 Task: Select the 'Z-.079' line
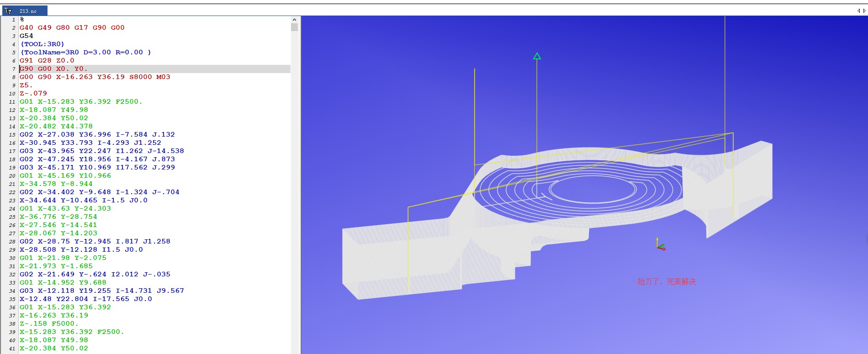click(33, 93)
